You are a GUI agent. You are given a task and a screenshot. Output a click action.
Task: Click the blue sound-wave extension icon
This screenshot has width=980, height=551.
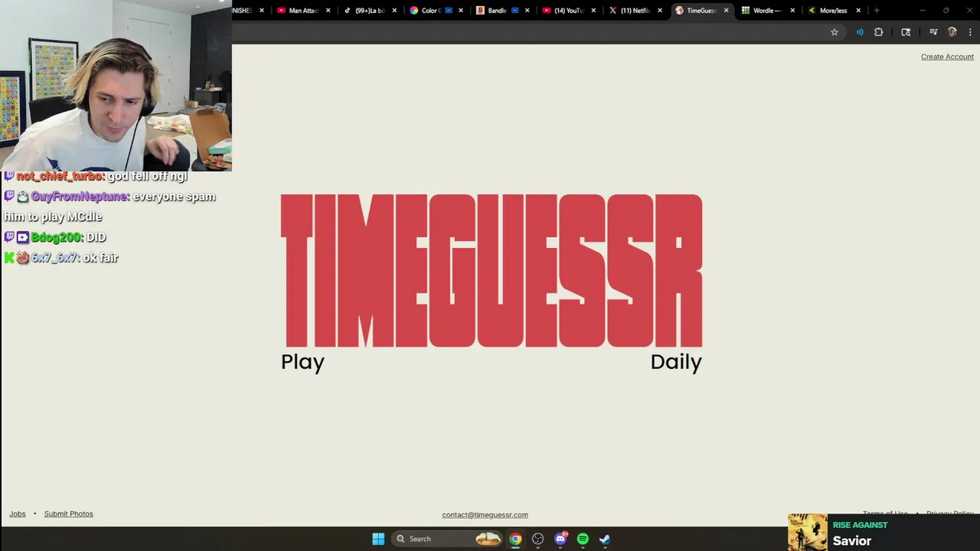[x=859, y=32]
